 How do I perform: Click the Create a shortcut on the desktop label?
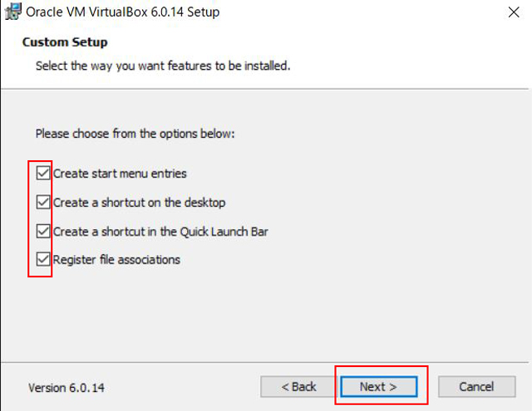click(139, 203)
